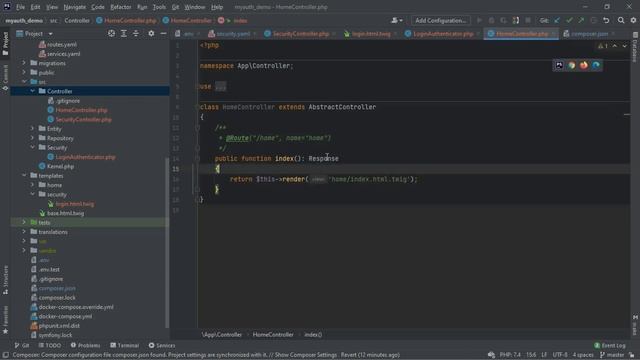Collapse the src folder
The width and height of the screenshot is (640, 360).
[24, 82]
